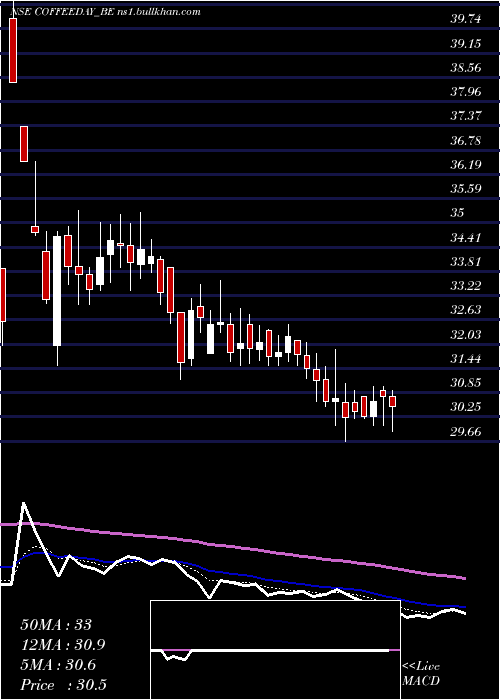Click the 37.96 price axis label
500x700 pixels.
466,92
